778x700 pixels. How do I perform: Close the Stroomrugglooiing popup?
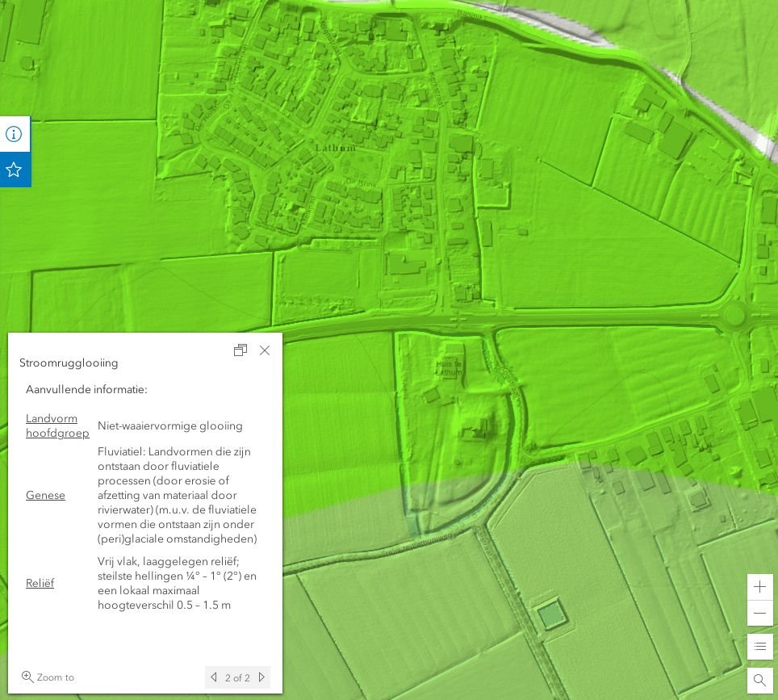tap(265, 350)
